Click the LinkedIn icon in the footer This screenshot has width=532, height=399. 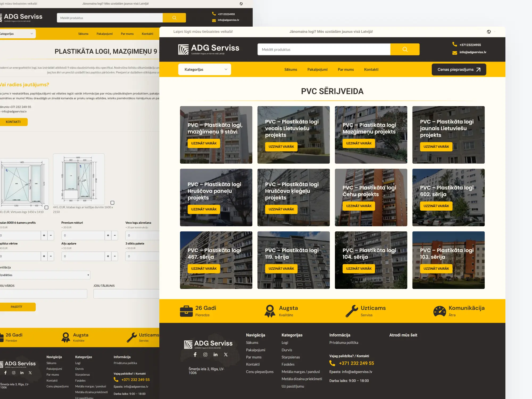click(215, 354)
